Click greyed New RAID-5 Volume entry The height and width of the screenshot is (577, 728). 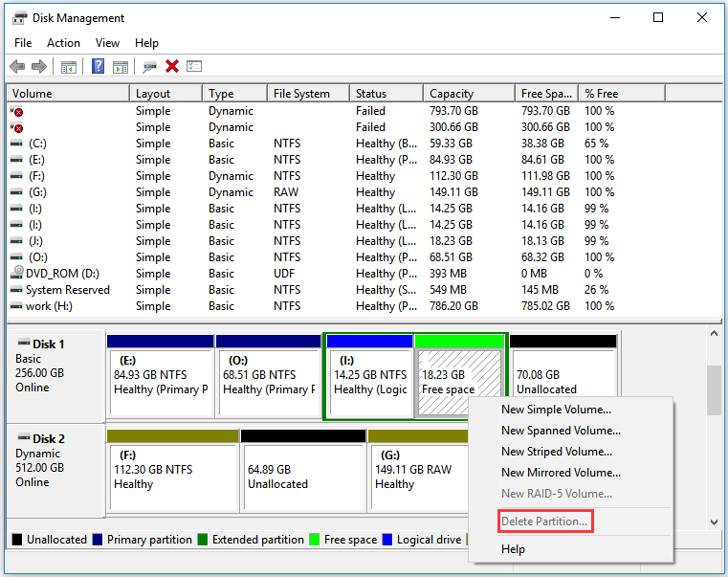(x=570, y=493)
